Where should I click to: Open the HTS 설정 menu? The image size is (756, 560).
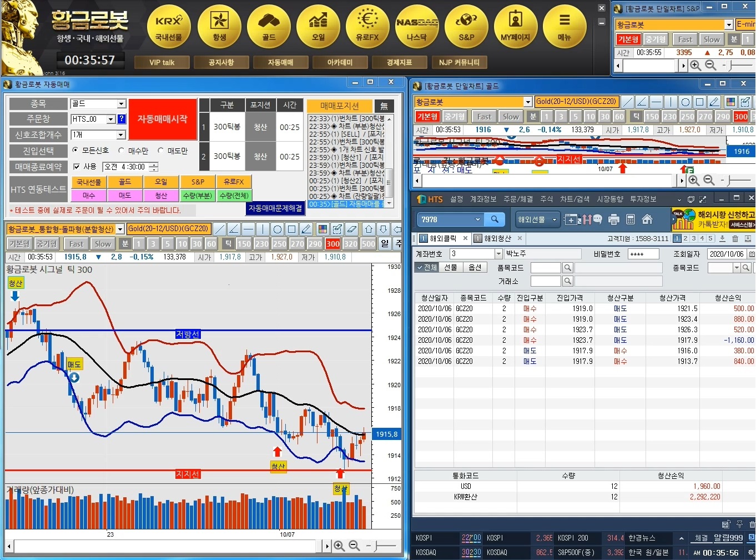coord(456,199)
